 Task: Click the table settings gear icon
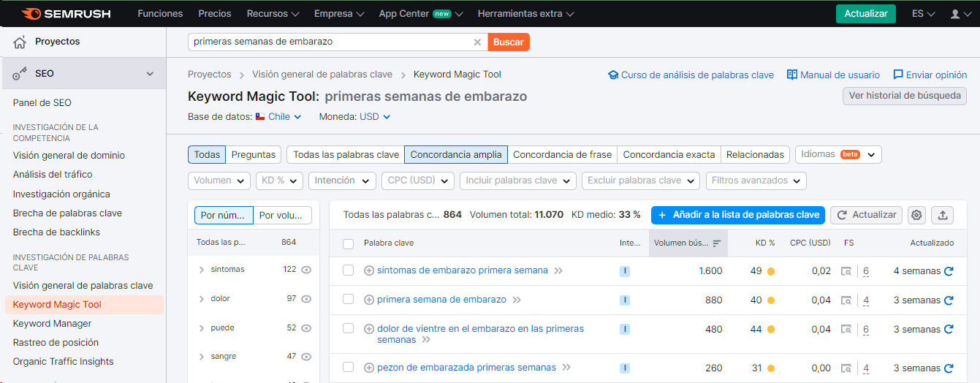(917, 215)
